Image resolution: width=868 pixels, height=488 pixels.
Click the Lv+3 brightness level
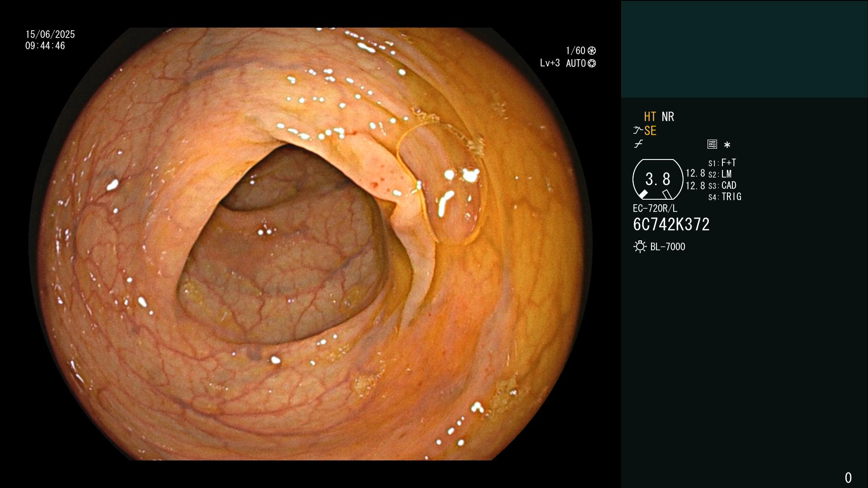[550, 63]
